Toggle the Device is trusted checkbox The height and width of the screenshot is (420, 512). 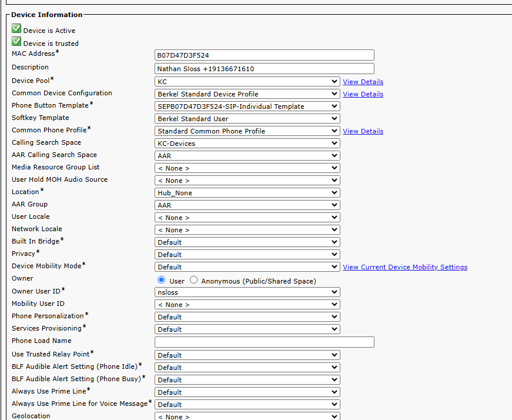[16, 42]
